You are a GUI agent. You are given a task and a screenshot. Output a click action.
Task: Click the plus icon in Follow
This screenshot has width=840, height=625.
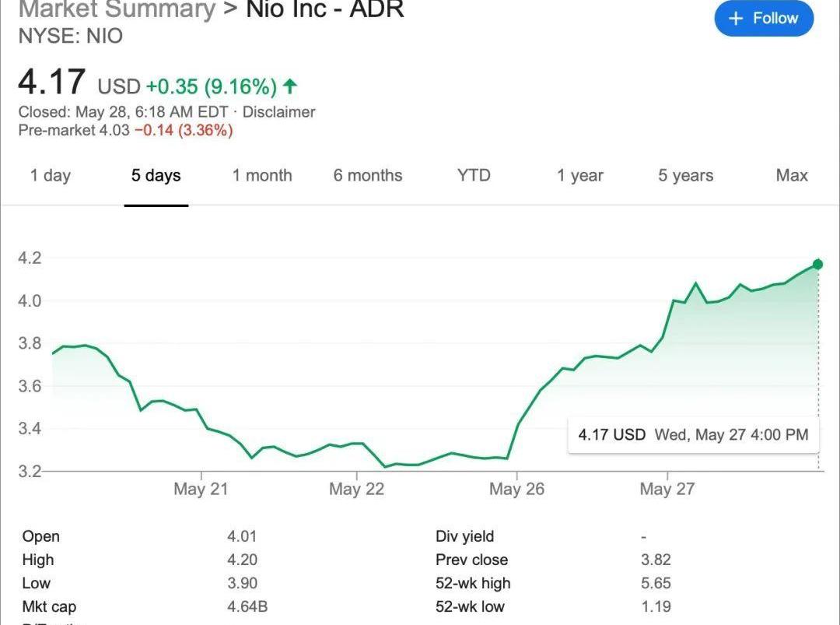click(736, 19)
